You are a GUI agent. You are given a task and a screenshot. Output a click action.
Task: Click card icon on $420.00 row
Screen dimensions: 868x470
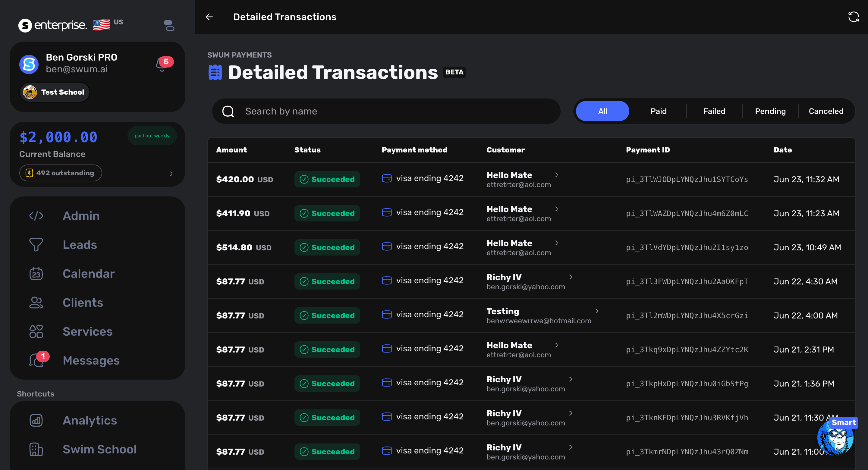point(387,178)
